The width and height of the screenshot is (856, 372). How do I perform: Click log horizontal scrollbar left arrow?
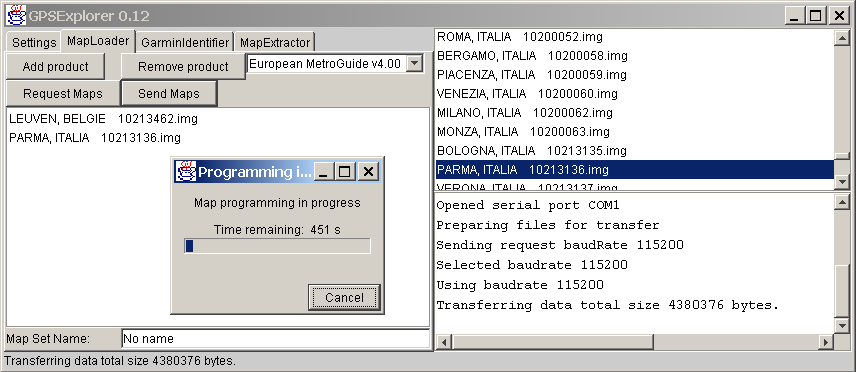[444, 343]
